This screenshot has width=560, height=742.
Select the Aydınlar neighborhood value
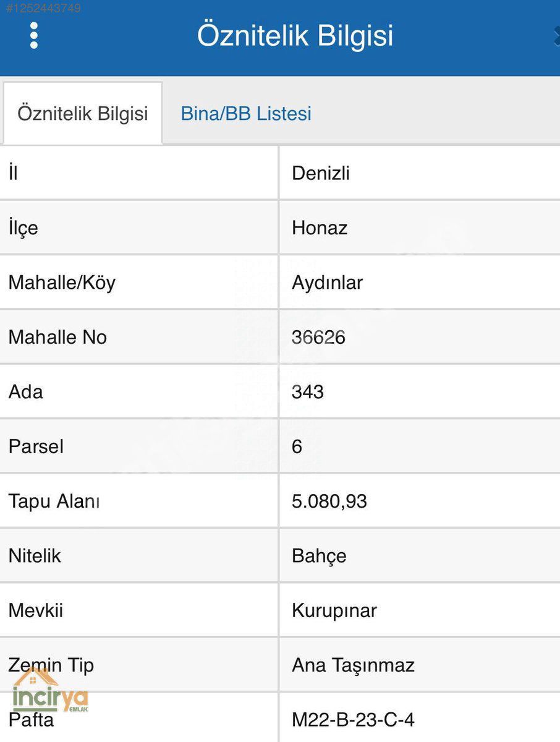click(x=327, y=283)
